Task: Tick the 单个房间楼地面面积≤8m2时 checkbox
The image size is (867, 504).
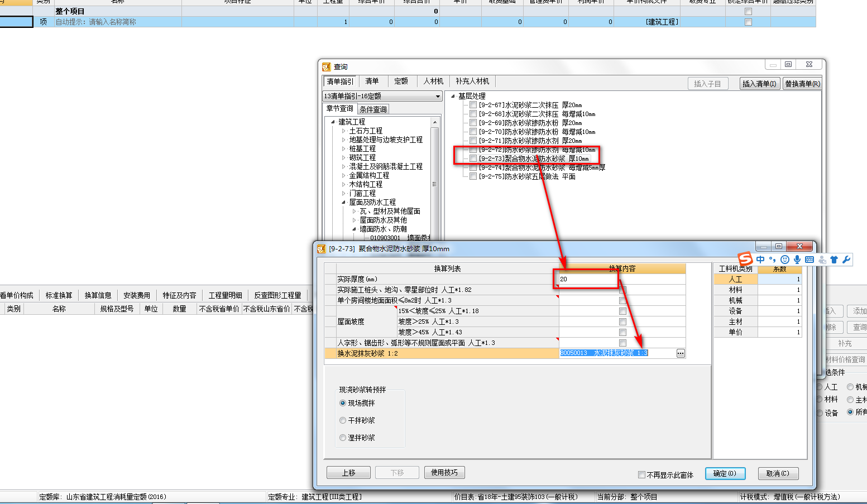Action: pos(622,300)
